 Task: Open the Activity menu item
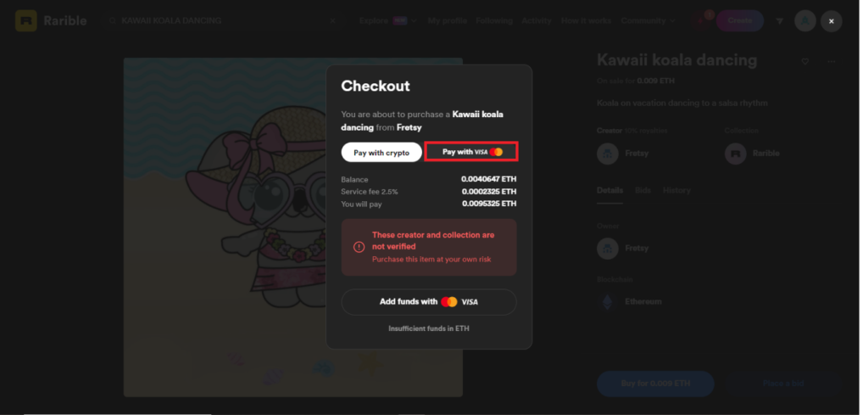pos(537,21)
